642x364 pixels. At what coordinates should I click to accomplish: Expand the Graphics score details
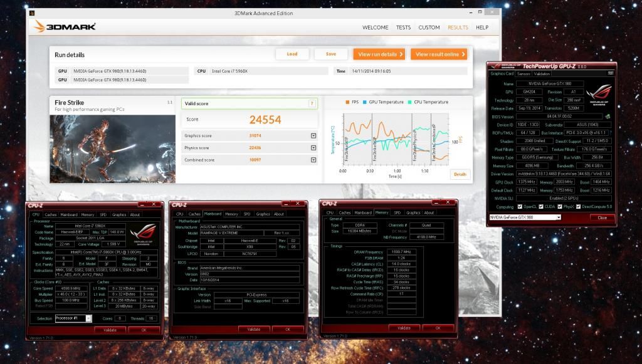[313, 136]
